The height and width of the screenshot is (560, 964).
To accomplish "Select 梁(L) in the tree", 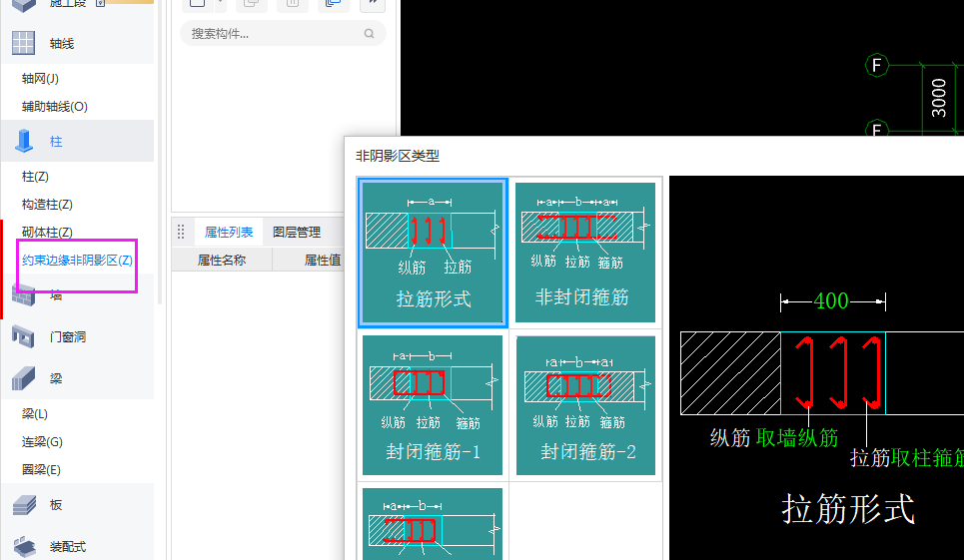I will (35, 413).
